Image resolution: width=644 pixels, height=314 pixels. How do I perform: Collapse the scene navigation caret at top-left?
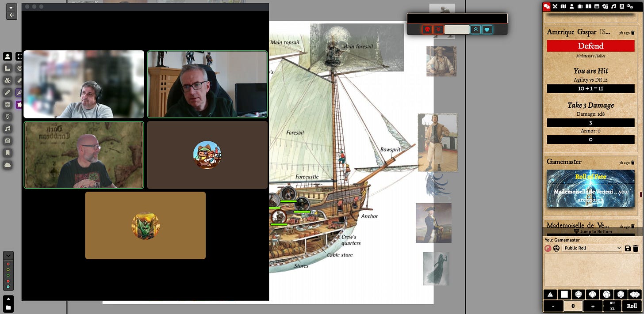(11, 8)
